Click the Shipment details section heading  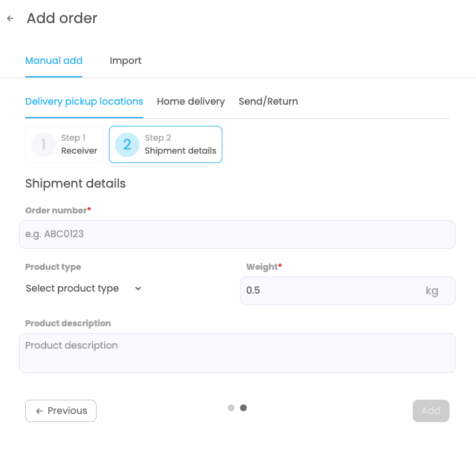pos(75,184)
